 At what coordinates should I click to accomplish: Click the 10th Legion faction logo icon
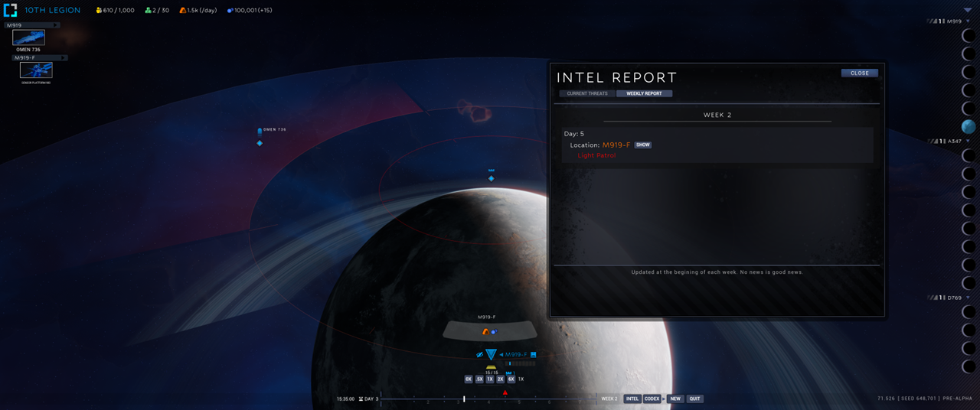tap(10, 10)
